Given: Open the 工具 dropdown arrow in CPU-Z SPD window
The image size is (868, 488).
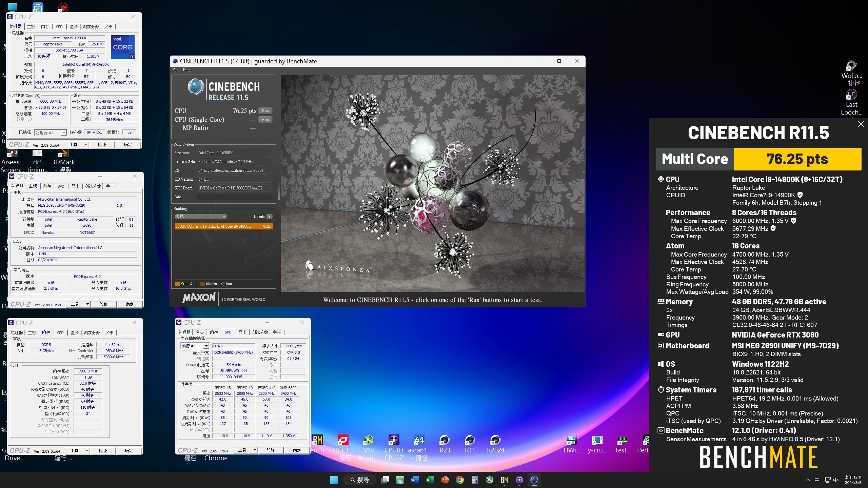Looking at the screenshot, I should 255,450.
